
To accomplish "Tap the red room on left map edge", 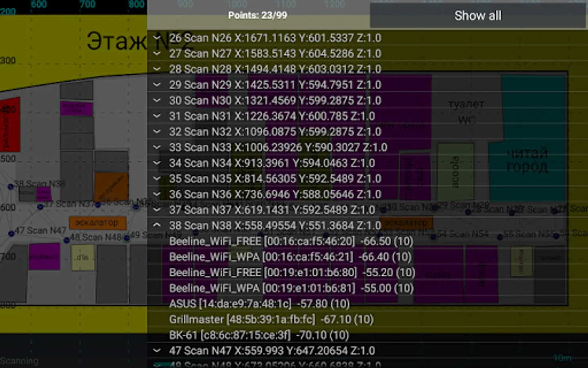I will tap(10, 125).
